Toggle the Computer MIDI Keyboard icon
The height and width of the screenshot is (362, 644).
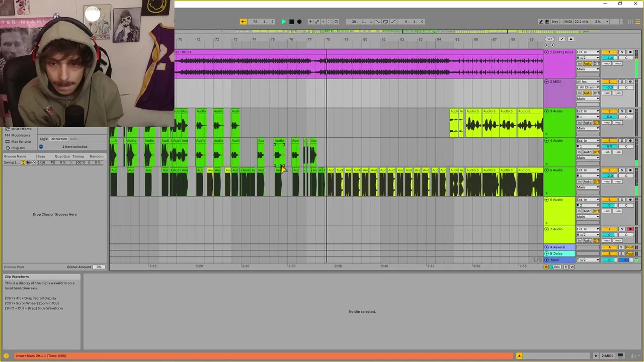[x=547, y=22]
